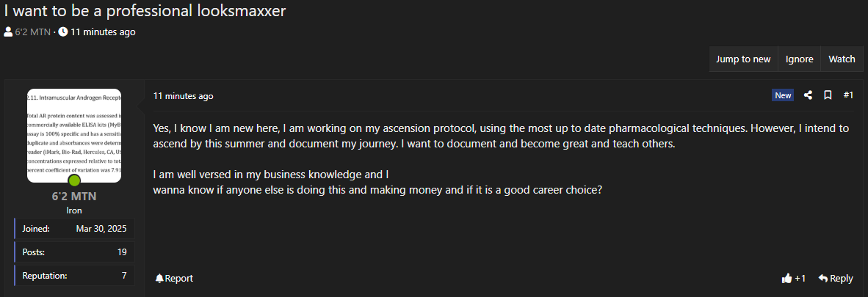Click the clock icon under thread title
868x297 pixels.
(63, 32)
